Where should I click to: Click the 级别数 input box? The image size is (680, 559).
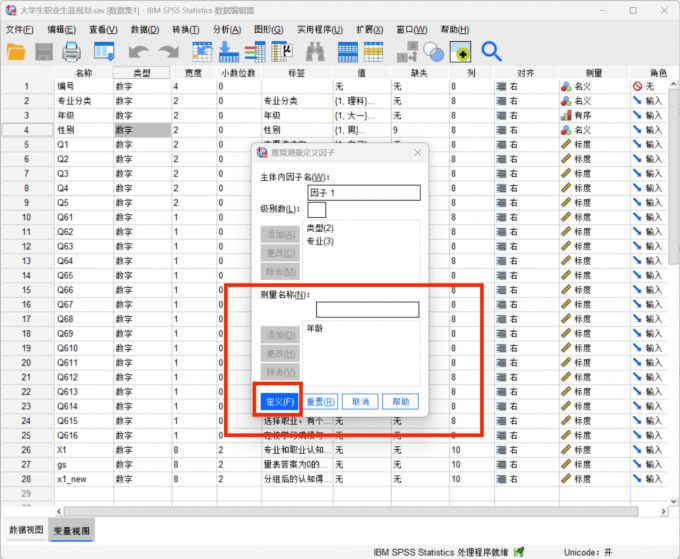pyautogui.click(x=316, y=210)
